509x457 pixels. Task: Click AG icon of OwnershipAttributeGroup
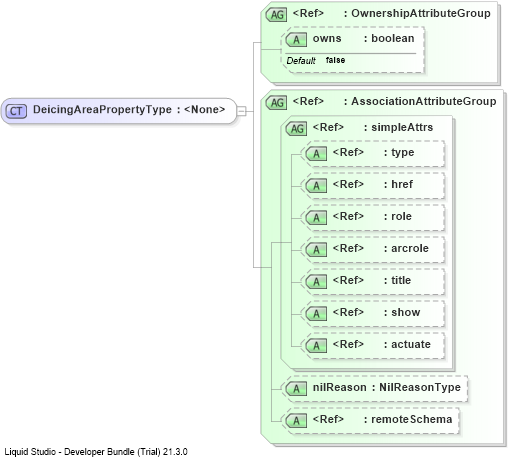coord(276,15)
